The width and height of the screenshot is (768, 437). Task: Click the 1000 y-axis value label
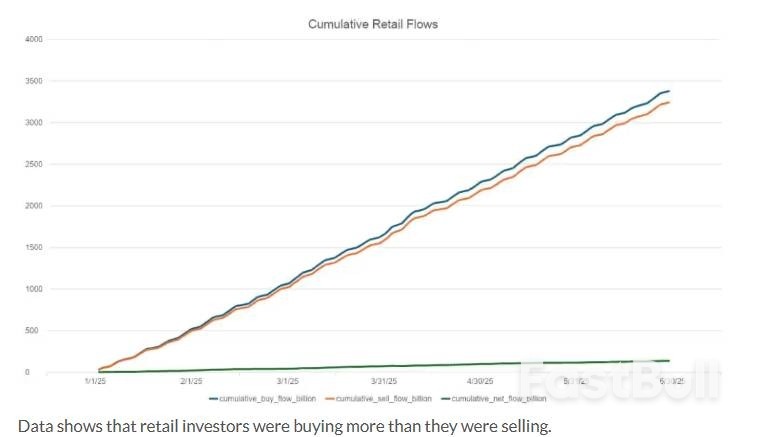[34, 289]
